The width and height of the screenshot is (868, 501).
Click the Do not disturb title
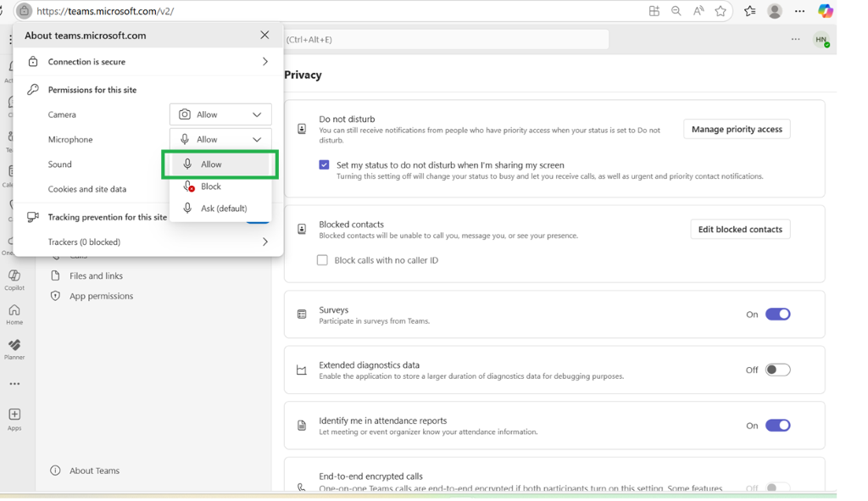[347, 119]
